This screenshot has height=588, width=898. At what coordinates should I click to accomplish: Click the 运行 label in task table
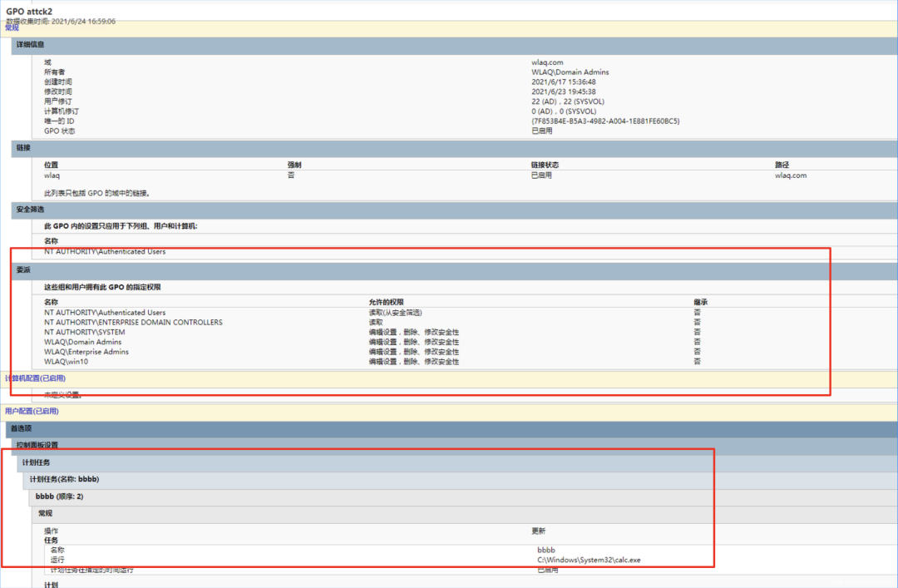click(57, 560)
